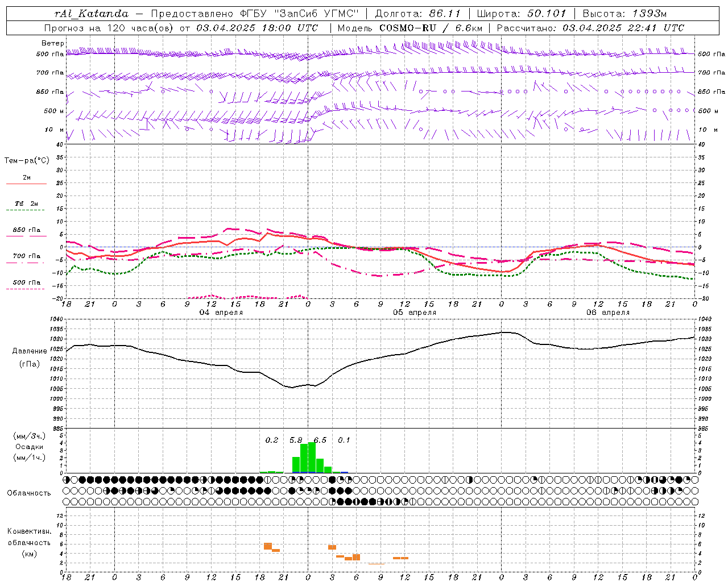Click the 500 м wind level label on left

point(54,111)
